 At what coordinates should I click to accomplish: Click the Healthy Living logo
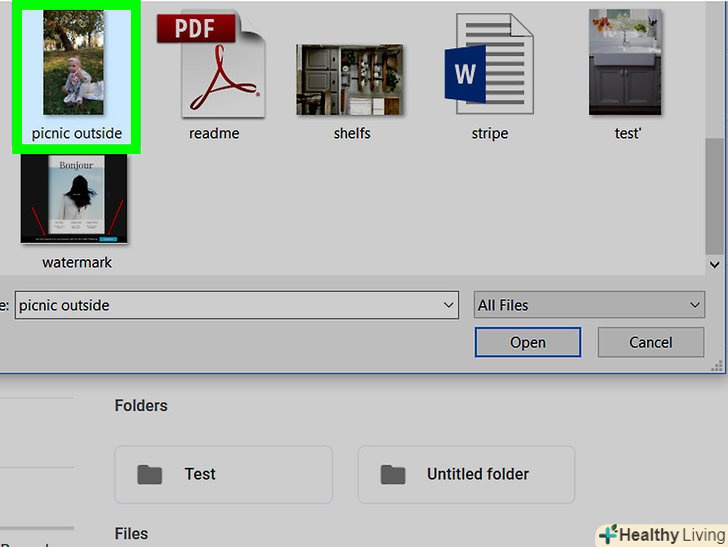click(x=662, y=535)
